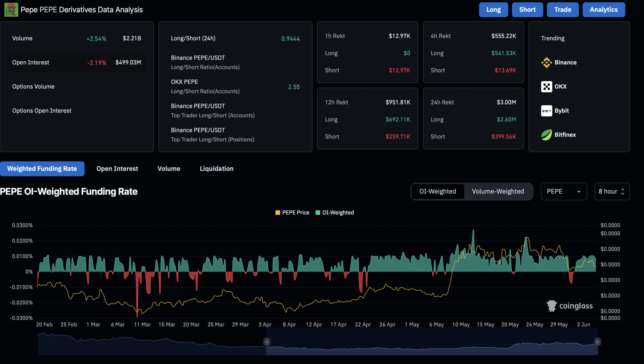Switch to Volume-Weighted funding rate

[x=498, y=191]
